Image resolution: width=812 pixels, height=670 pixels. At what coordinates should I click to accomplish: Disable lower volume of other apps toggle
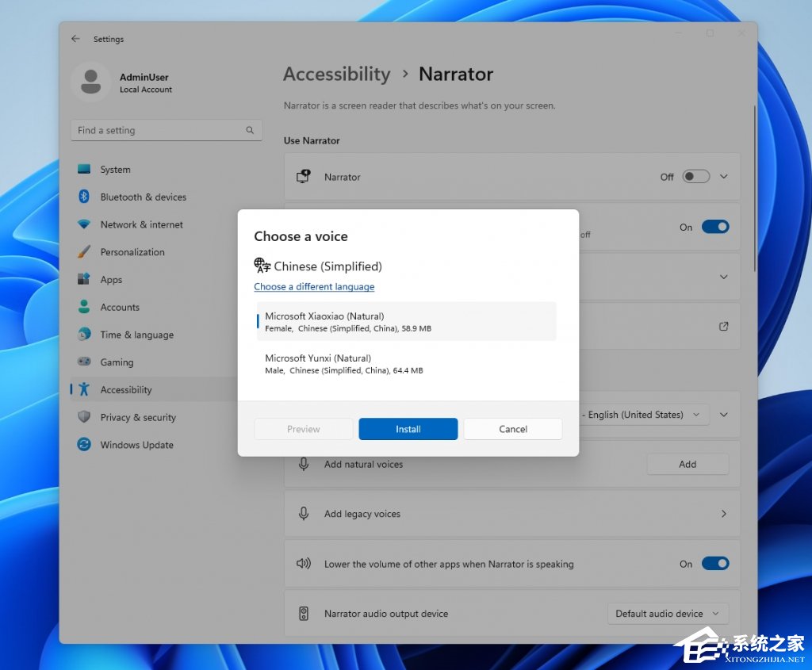point(714,564)
